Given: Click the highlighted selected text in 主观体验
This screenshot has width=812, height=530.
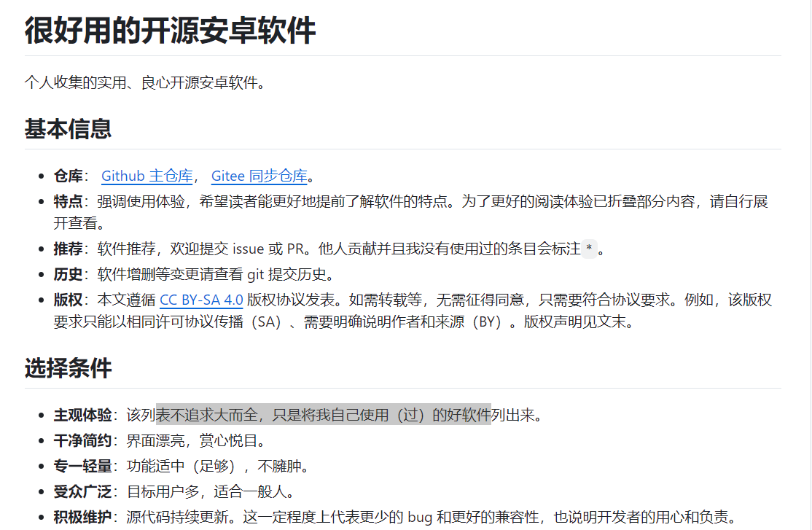Looking at the screenshot, I should [323, 416].
